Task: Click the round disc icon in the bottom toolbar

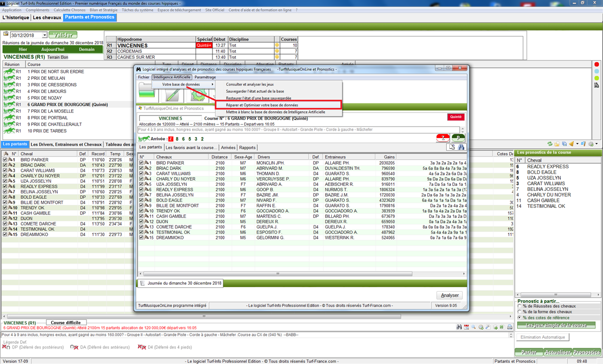Action: pos(481,327)
